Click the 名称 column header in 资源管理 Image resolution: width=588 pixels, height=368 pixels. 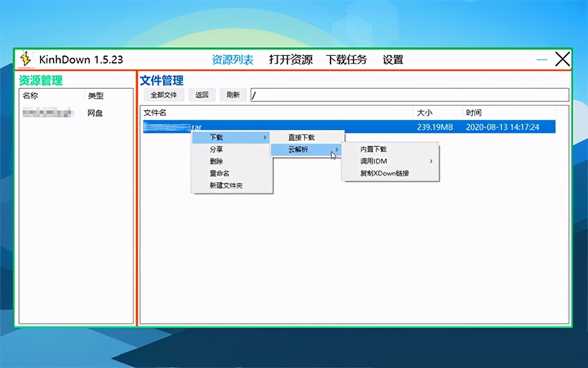click(52, 96)
